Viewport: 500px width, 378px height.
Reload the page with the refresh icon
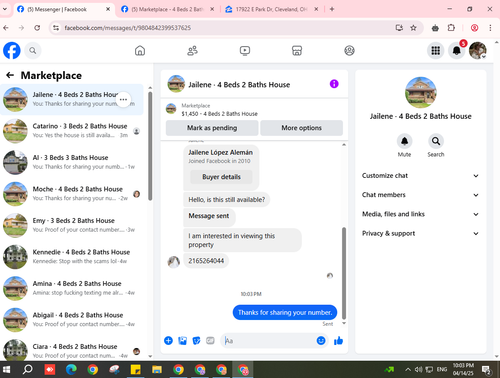click(37, 28)
